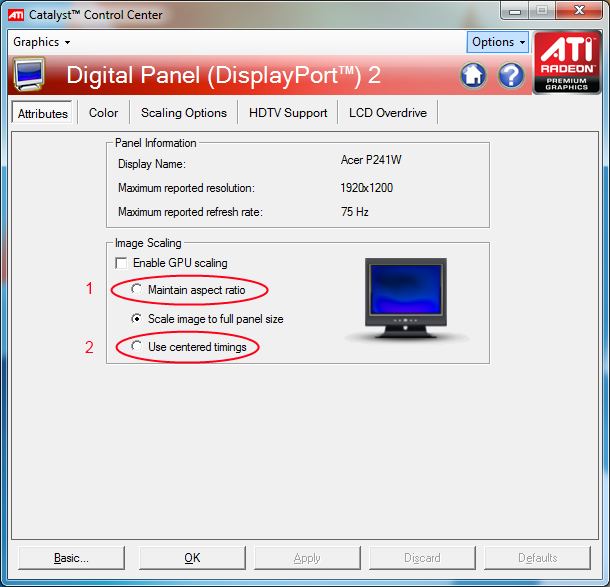This screenshot has width=610, height=587.
Task: Close the Catalyst Control Center window
Action: 579,11
